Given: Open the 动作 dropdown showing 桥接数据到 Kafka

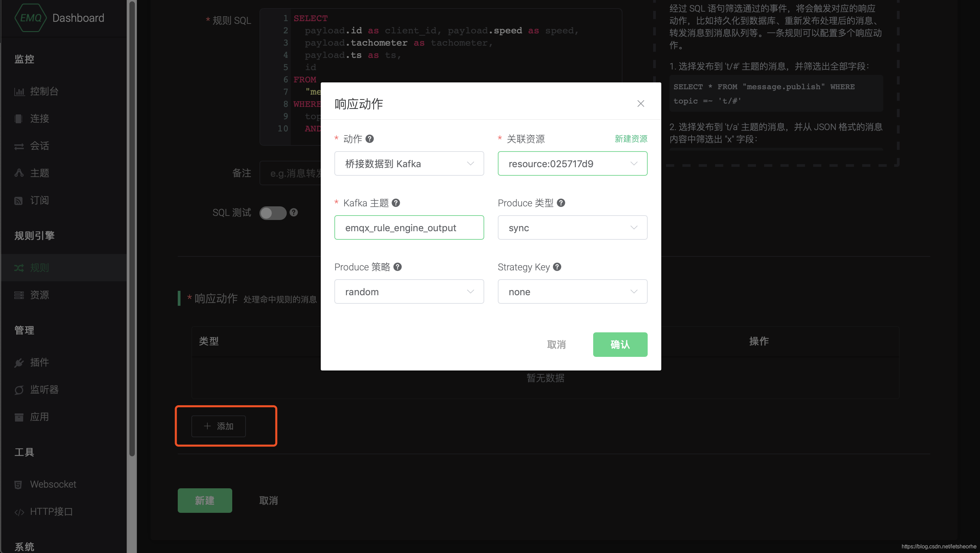Looking at the screenshot, I should coord(409,163).
